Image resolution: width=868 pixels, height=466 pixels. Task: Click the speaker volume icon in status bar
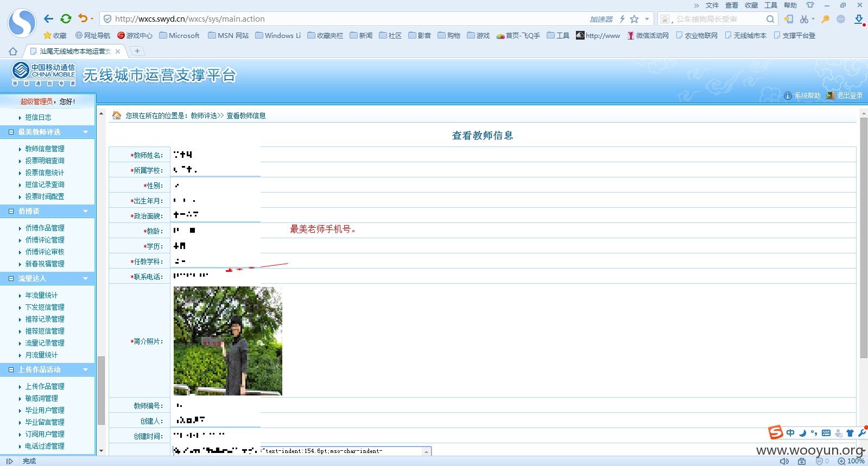coord(784,461)
